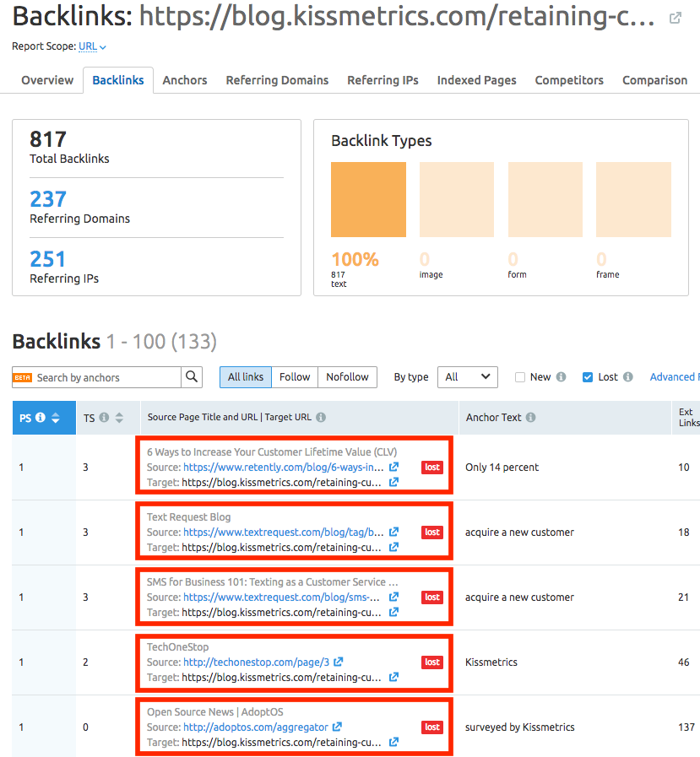Click the 251 Referring IPs link

pyautogui.click(x=47, y=259)
